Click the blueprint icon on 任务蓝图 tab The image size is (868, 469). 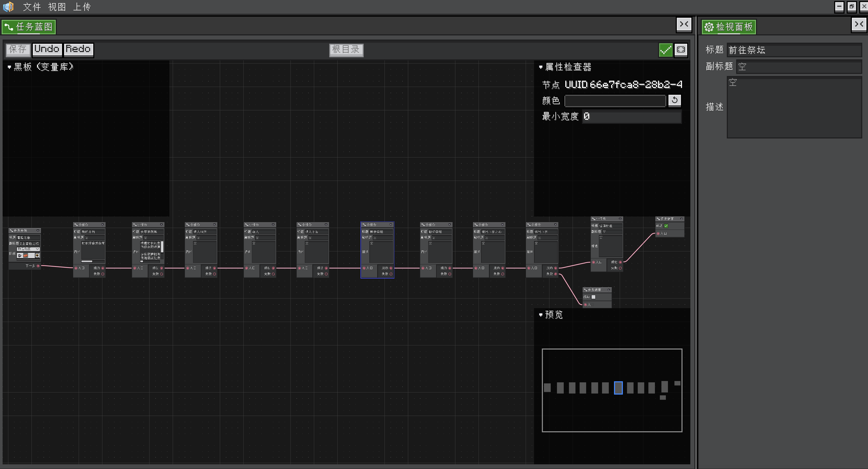[x=9, y=27]
